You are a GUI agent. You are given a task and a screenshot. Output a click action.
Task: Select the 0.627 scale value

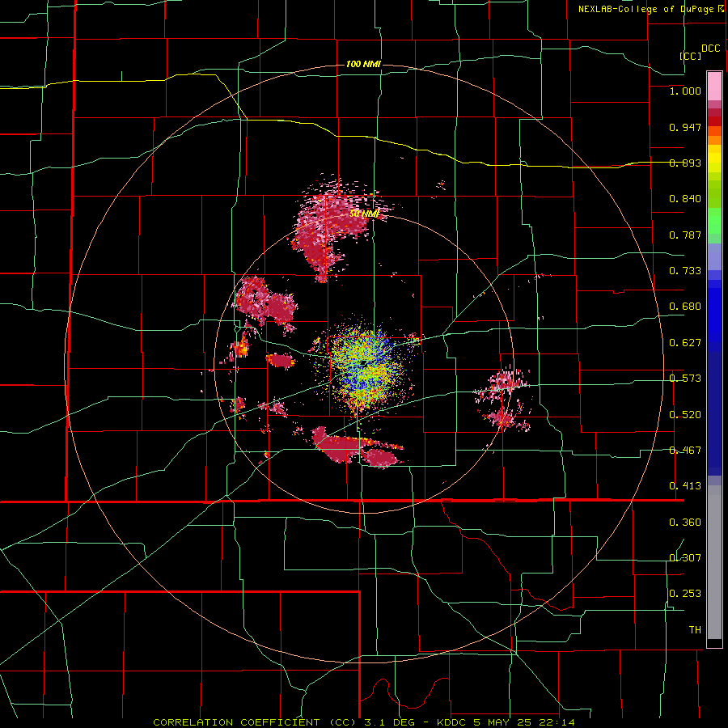click(x=685, y=343)
